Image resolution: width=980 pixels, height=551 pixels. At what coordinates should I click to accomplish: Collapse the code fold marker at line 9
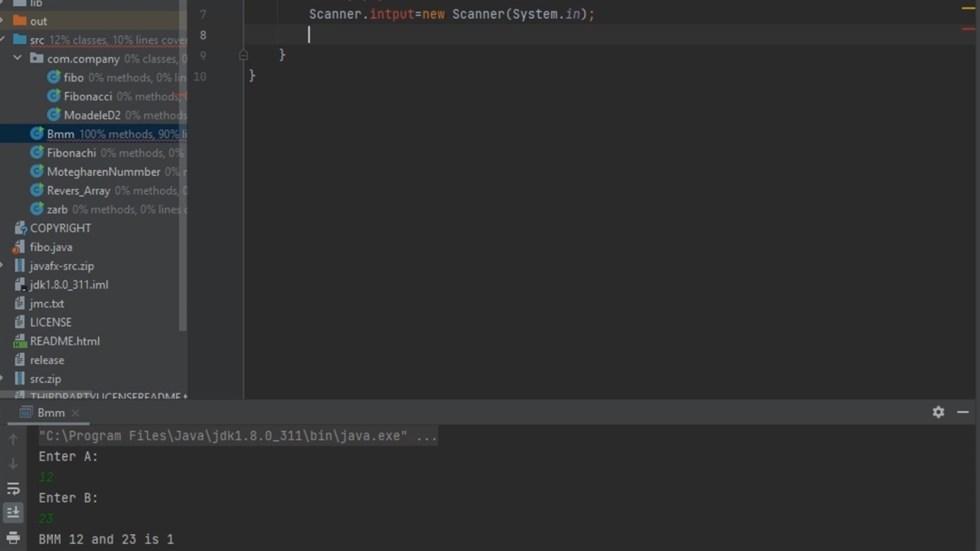pos(243,55)
